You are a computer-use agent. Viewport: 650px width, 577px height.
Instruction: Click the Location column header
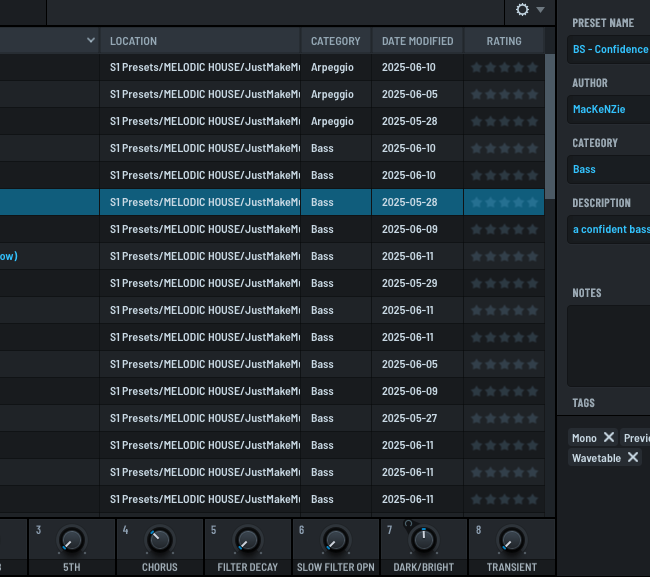(200, 41)
